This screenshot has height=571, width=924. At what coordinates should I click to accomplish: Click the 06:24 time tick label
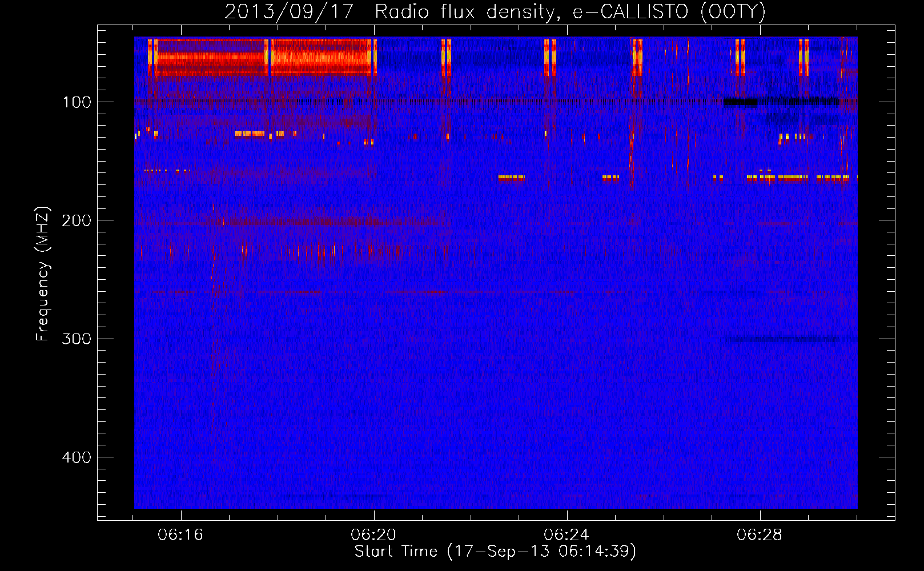567,535
